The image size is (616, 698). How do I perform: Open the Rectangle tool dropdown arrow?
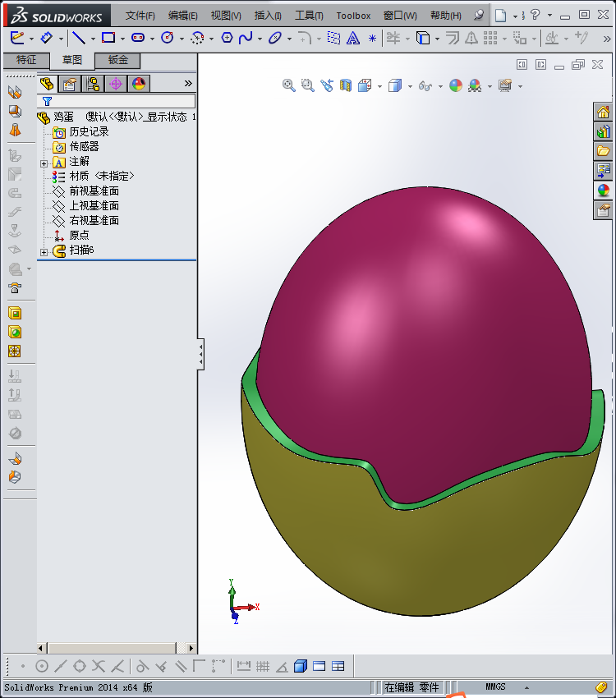point(122,39)
